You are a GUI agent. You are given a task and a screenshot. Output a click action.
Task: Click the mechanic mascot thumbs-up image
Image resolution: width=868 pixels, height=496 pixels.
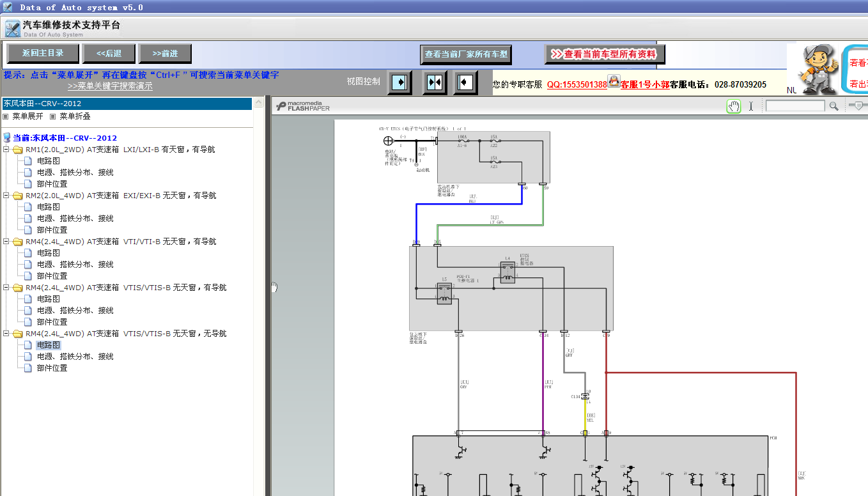[x=818, y=68]
